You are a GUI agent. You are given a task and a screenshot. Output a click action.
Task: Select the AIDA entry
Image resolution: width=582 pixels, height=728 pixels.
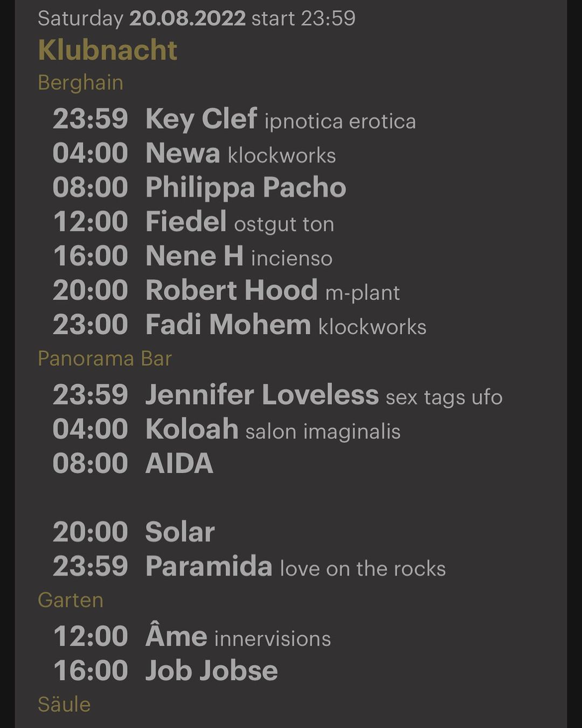179,464
